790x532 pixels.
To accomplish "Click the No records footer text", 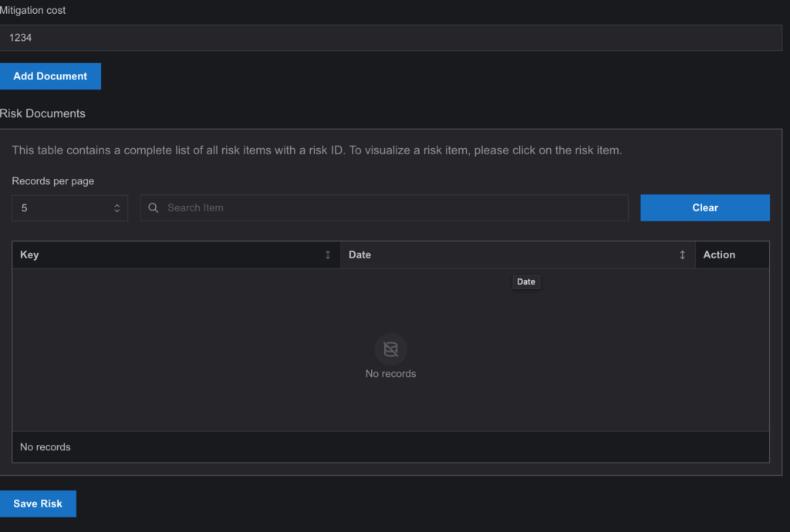I will (x=46, y=447).
